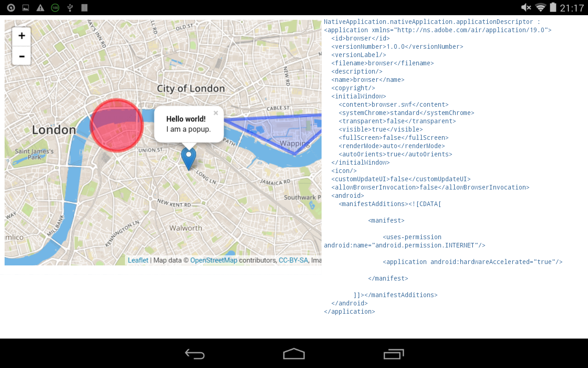
Task: Open the CC-BY-SA license link
Action: pos(293,260)
